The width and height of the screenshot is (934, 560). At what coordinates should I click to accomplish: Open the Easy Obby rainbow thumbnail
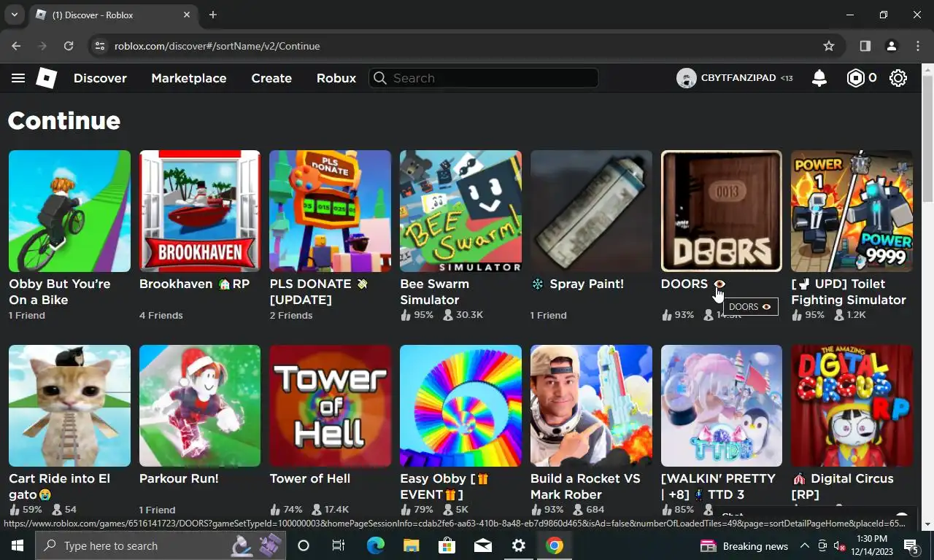pos(460,405)
